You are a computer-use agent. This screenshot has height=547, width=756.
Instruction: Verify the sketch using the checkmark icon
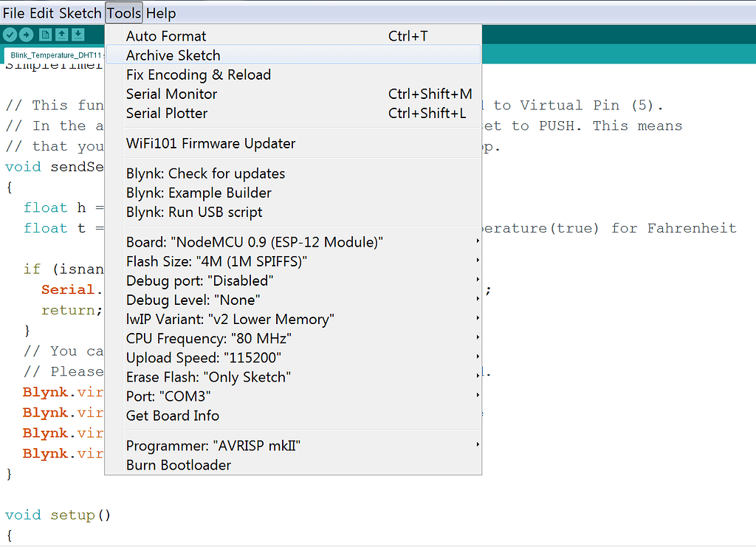click(10, 34)
